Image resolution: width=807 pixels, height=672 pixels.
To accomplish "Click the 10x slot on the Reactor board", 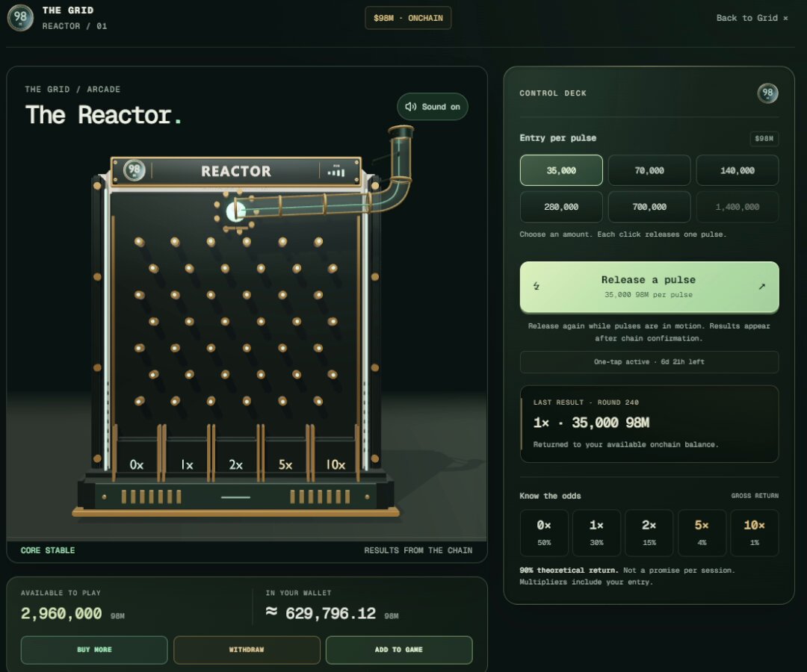I will click(335, 464).
